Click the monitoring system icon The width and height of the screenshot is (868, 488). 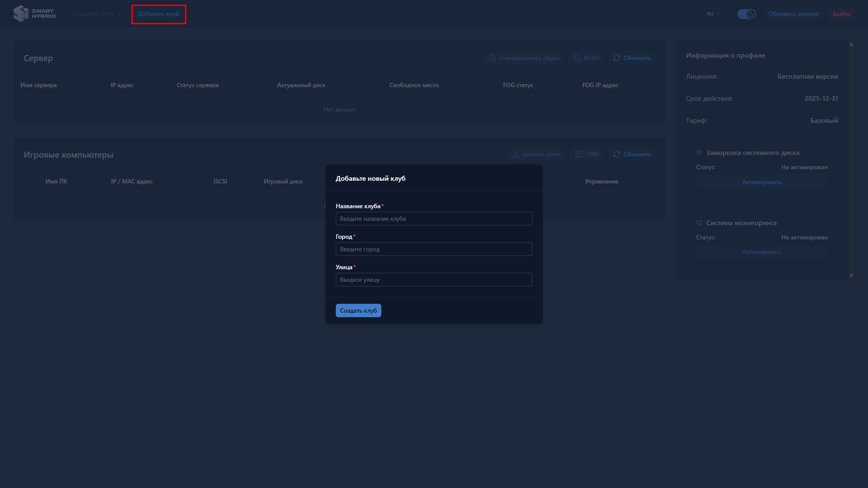(699, 223)
